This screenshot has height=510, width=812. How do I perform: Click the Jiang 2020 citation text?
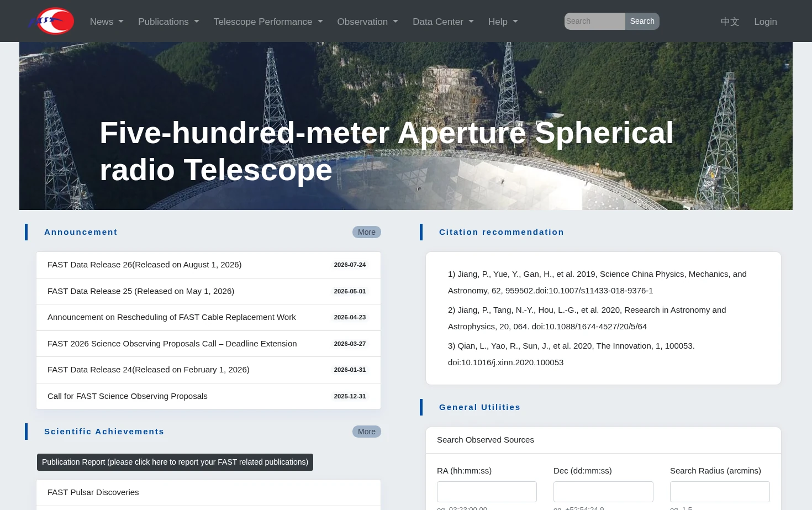point(587,318)
